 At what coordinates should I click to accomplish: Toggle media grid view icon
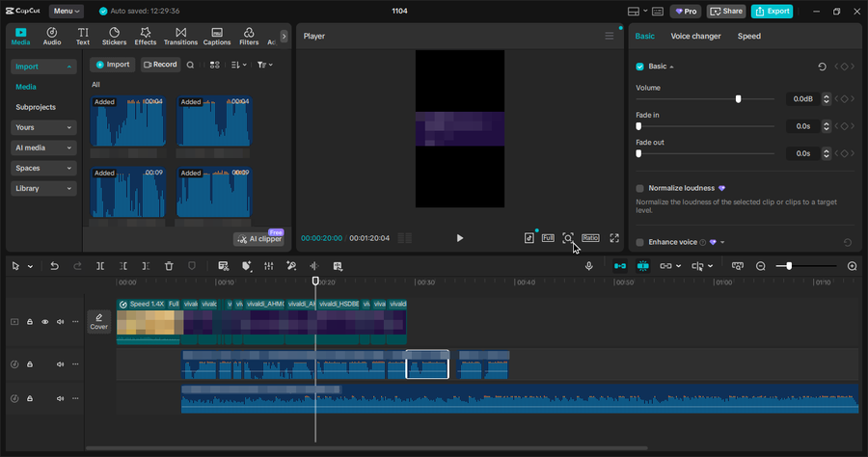coord(215,65)
